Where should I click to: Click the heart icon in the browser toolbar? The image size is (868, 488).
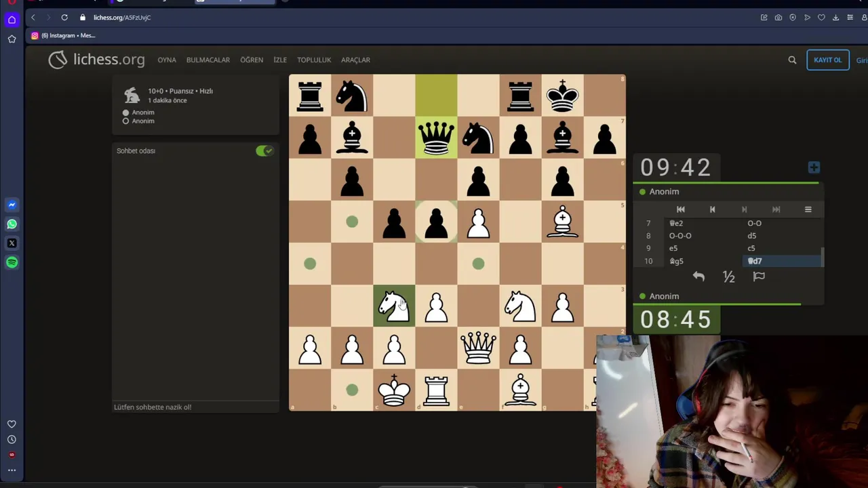pyautogui.click(x=821, y=18)
